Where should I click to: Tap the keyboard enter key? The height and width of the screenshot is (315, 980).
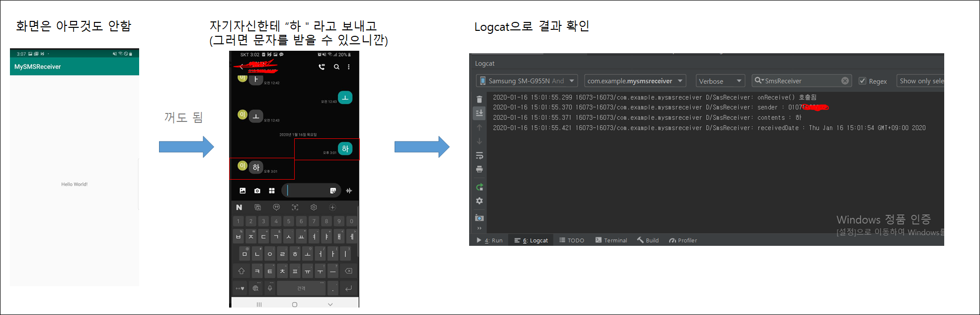349,289
